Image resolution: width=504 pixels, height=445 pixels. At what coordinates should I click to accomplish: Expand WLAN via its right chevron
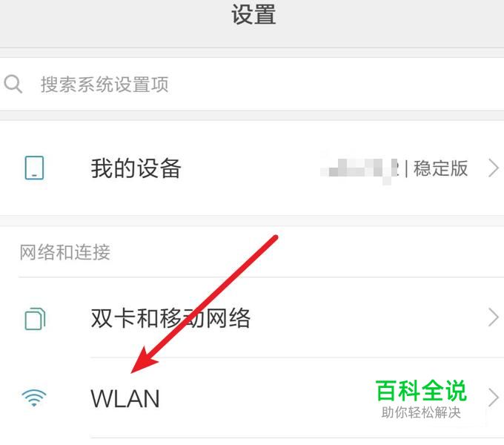[494, 398]
